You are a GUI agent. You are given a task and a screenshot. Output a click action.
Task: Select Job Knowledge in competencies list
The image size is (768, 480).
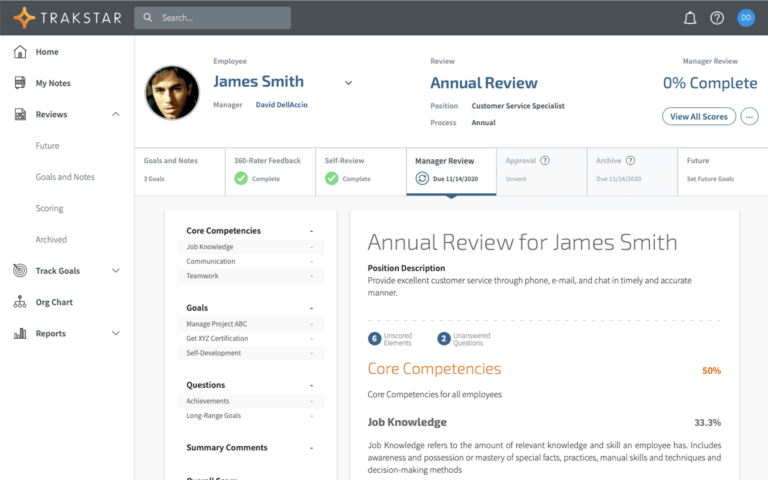point(210,246)
